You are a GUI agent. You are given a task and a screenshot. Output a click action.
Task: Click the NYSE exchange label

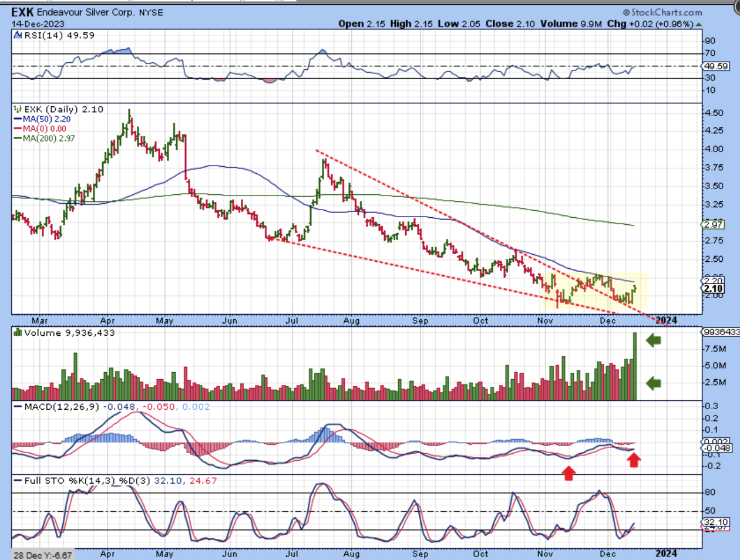click(151, 12)
